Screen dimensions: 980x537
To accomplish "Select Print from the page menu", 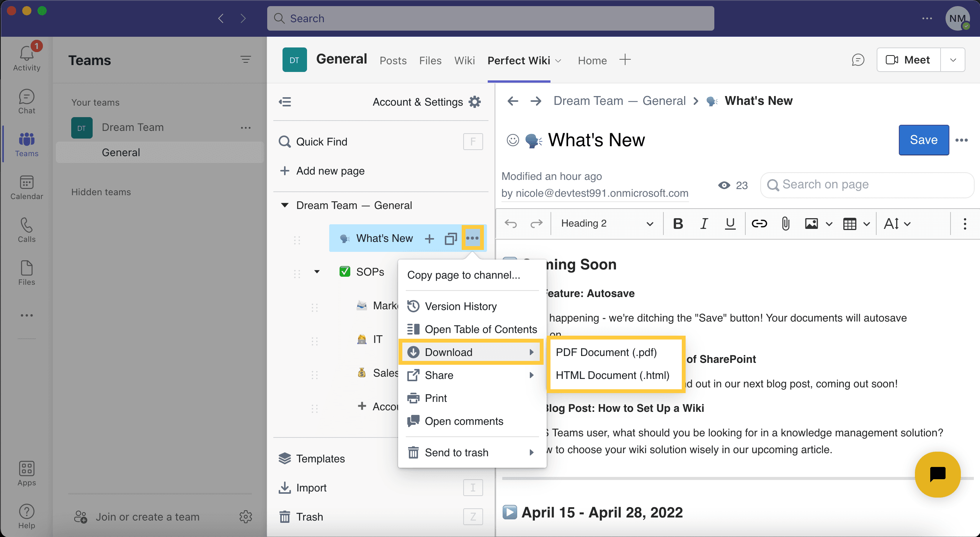I will (472, 398).
